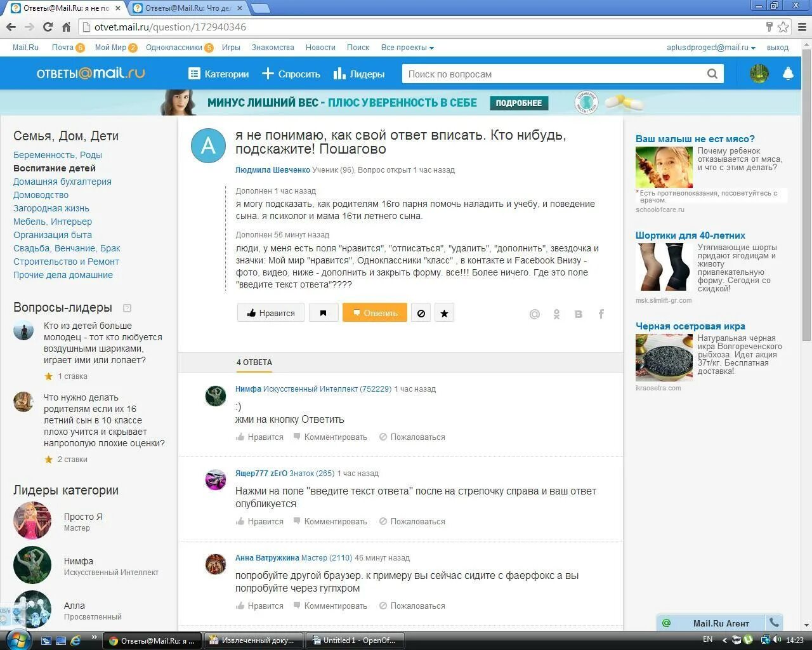Image resolution: width=812 pixels, height=650 pixels.
Task: Open the user avatar in header
Action: (759, 74)
